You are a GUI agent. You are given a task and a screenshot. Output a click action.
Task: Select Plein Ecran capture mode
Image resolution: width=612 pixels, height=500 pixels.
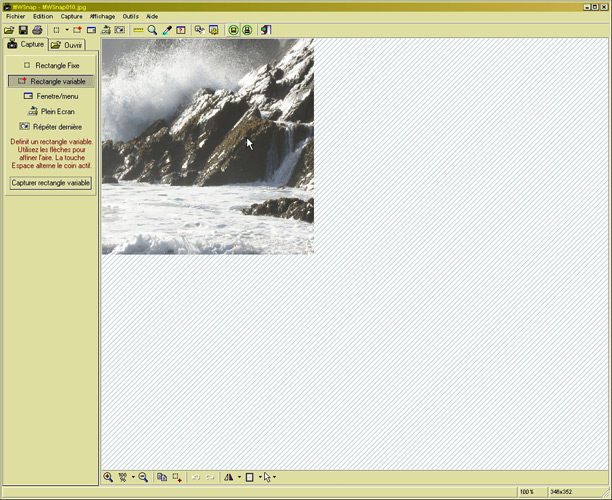coord(51,111)
